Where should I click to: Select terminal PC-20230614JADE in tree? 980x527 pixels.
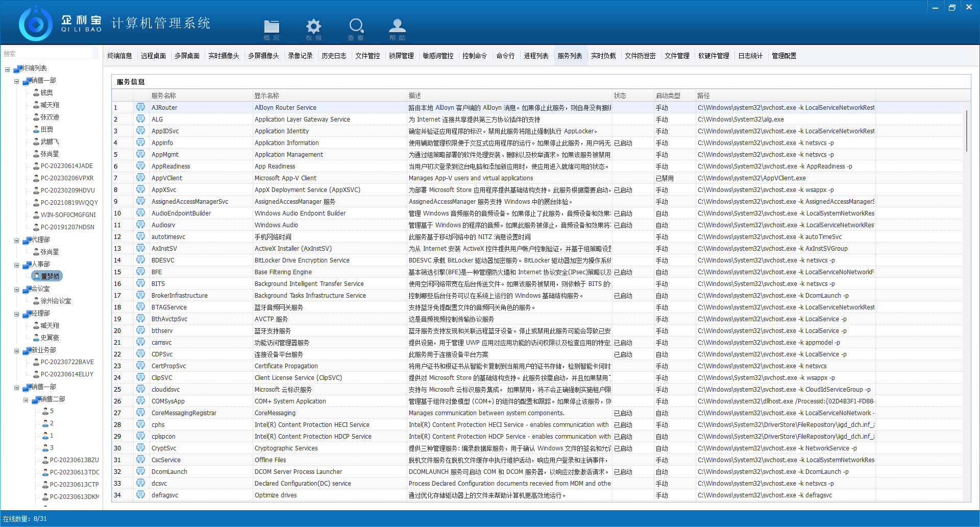click(x=66, y=166)
